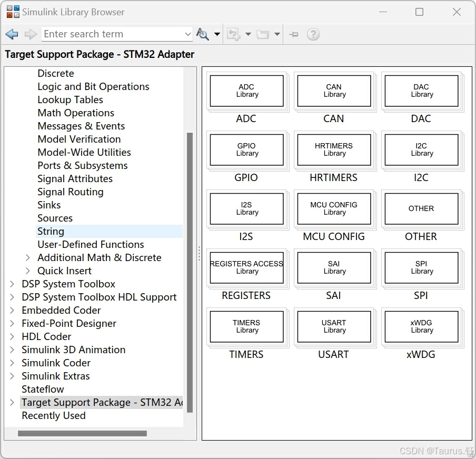This screenshot has width=476, height=459.
Task: Click the panel splitter handle dots
Action: tap(199, 254)
